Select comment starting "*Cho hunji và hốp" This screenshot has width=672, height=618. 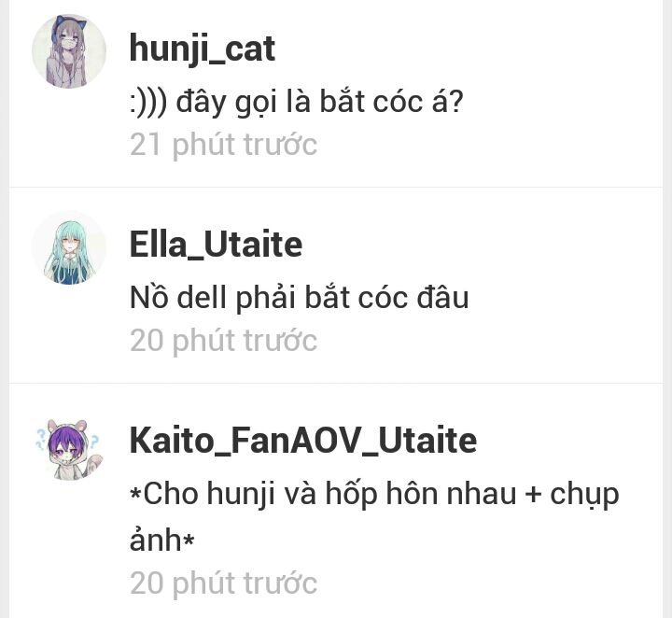pyautogui.click(x=374, y=516)
